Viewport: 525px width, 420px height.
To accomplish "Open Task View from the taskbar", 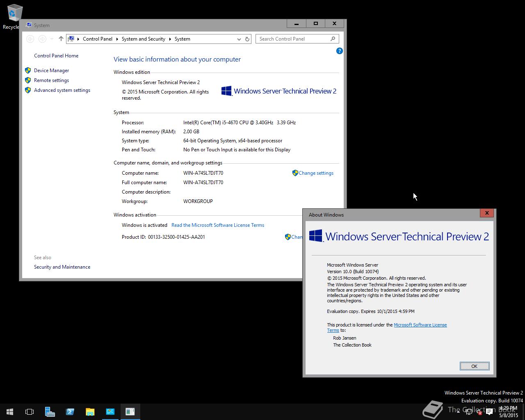I will tap(30, 412).
